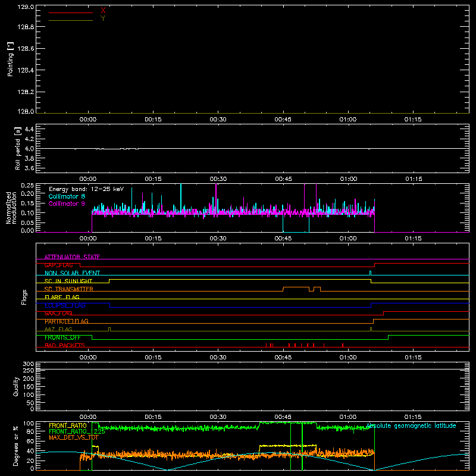Click the ECLIPSE_FLAG label
This screenshot has width=476, height=476.
(x=65, y=305)
